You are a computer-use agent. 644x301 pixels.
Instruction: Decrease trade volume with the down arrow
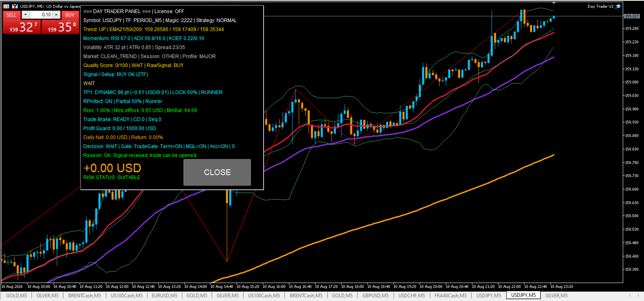pyautogui.click(x=25, y=15)
